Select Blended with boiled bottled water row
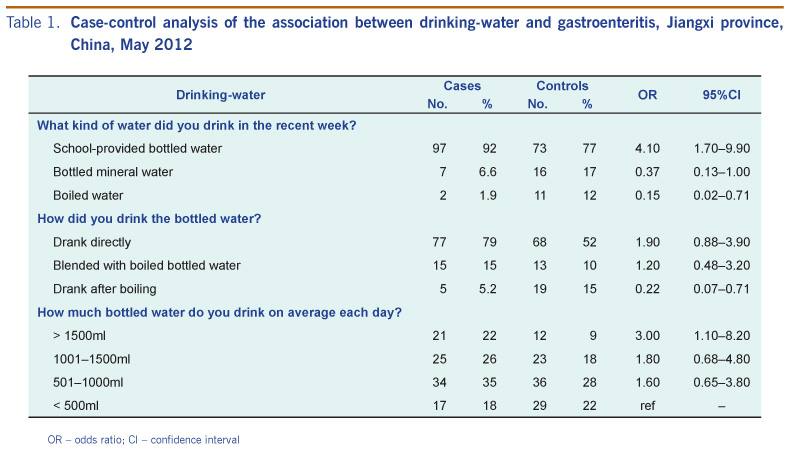Viewport: 788px width, 450px height. tap(146, 265)
